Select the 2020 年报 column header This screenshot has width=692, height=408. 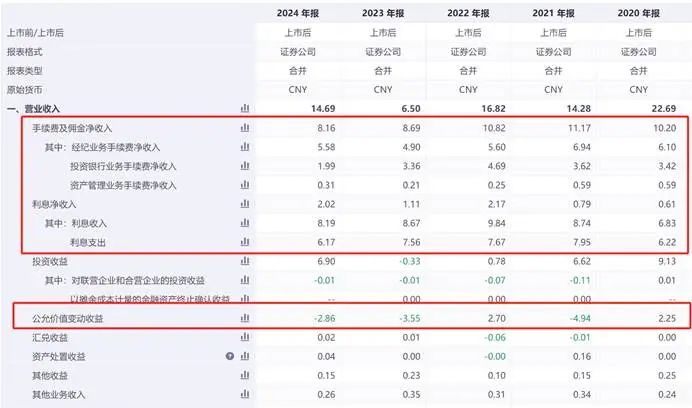(x=639, y=13)
